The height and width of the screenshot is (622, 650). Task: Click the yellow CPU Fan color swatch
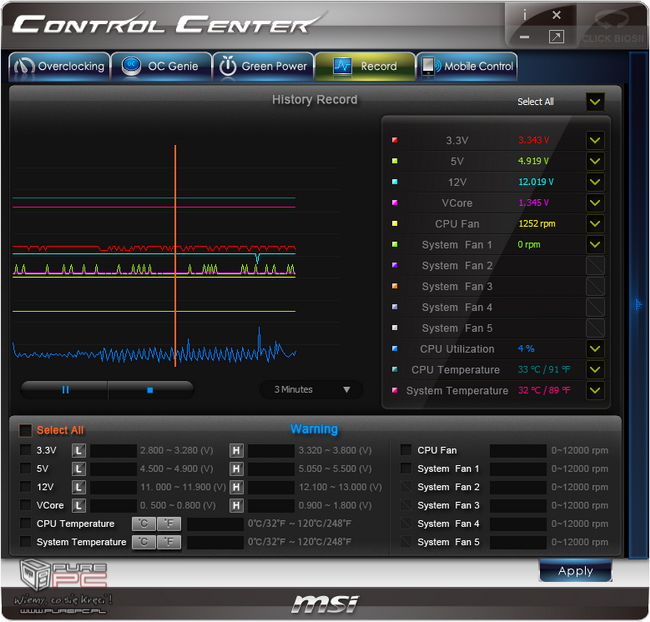[395, 224]
